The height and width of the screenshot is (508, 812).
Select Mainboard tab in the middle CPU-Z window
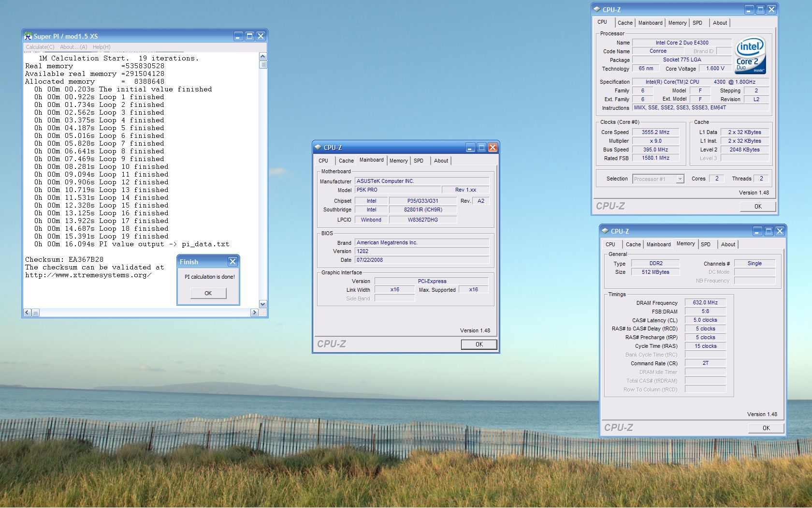[x=372, y=160]
